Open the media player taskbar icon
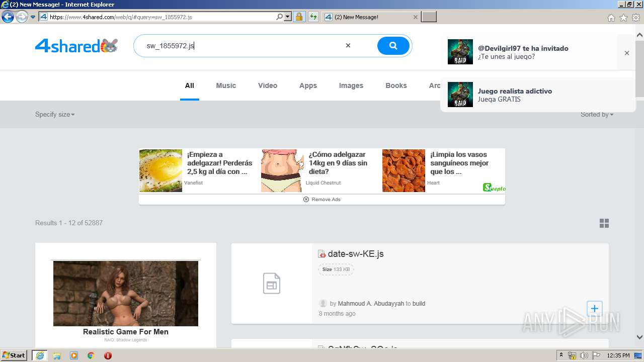The image size is (644, 362). point(74,355)
